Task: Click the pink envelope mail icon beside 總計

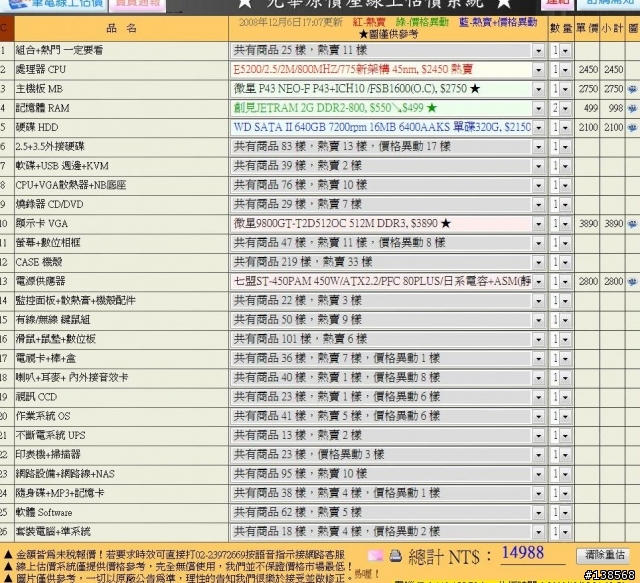Action: [x=375, y=556]
